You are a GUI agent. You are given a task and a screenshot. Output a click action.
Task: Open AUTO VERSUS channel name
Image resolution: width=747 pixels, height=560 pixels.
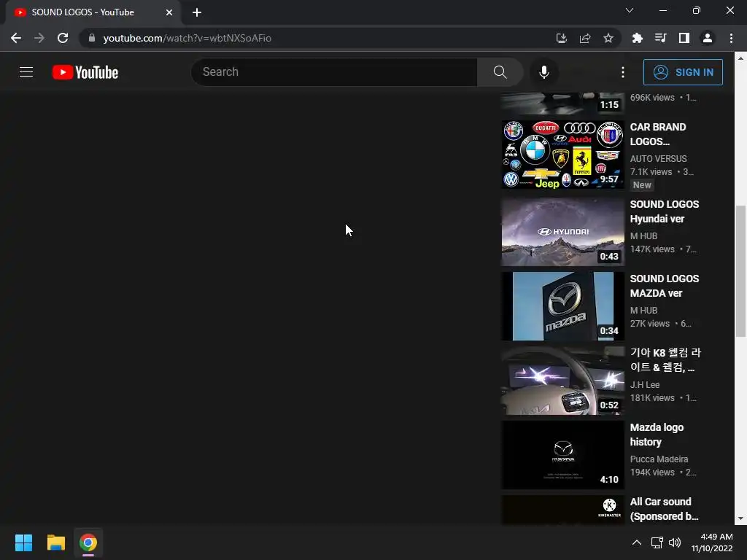659,158
